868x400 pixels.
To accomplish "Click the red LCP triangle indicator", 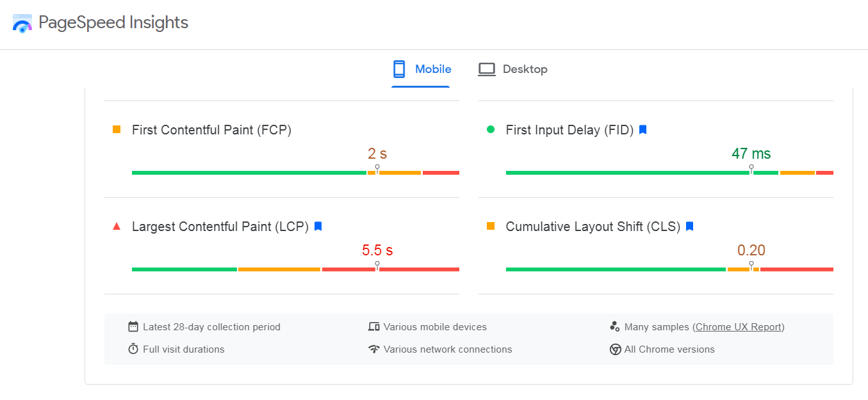I will 117,226.
